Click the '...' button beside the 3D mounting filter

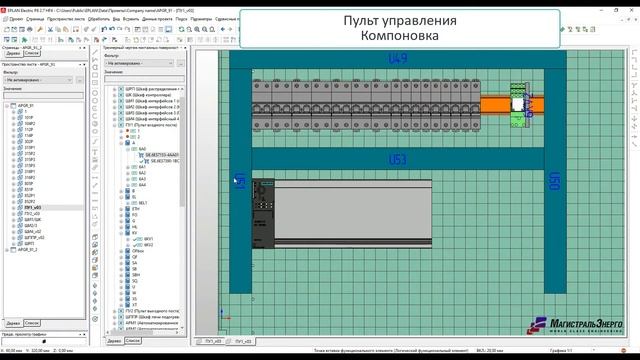pos(181,63)
